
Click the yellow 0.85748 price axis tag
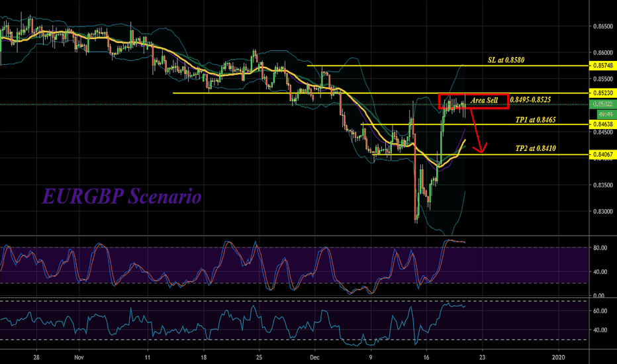[601, 66]
